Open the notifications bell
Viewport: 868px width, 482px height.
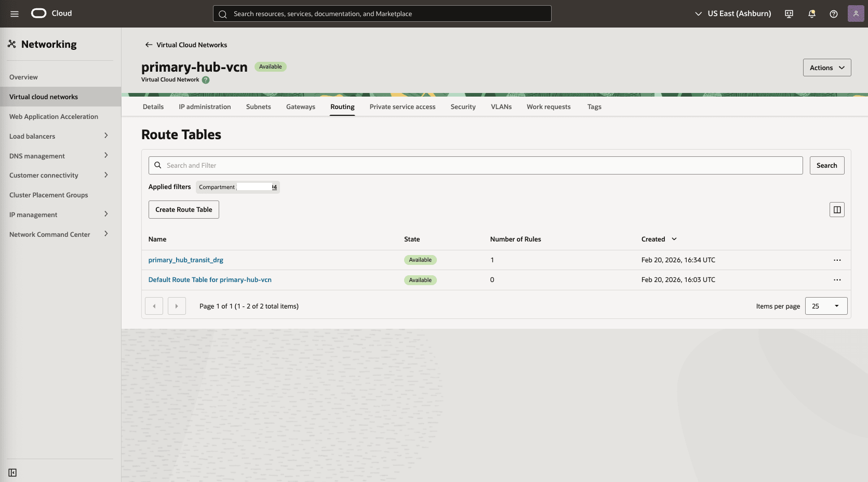[811, 14]
